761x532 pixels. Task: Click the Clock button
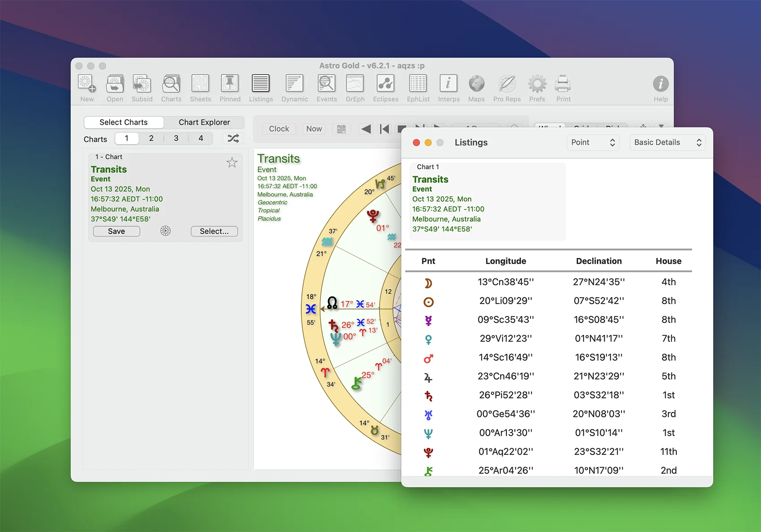(279, 129)
